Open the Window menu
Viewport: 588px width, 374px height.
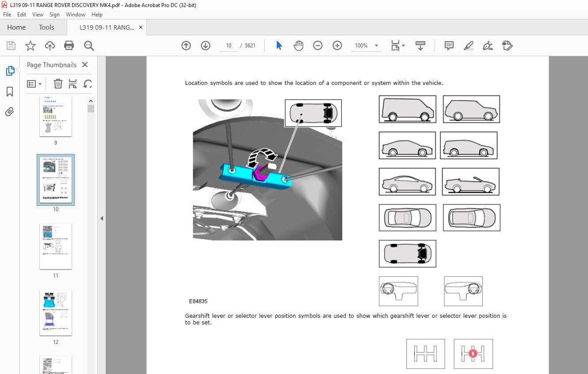point(76,15)
